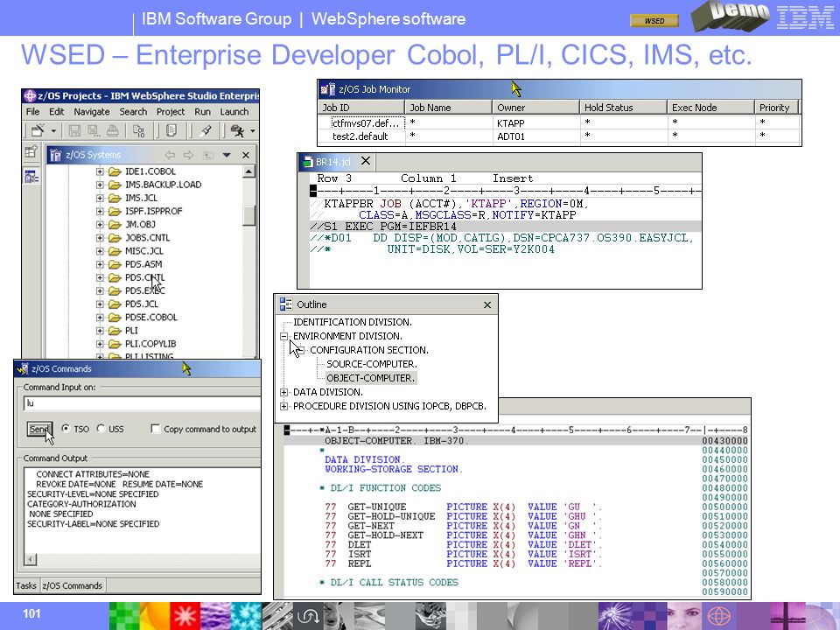Image resolution: width=840 pixels, height=630 pixels.
Task: Click the Save toolbar icon
Action: tap(74, 130)
